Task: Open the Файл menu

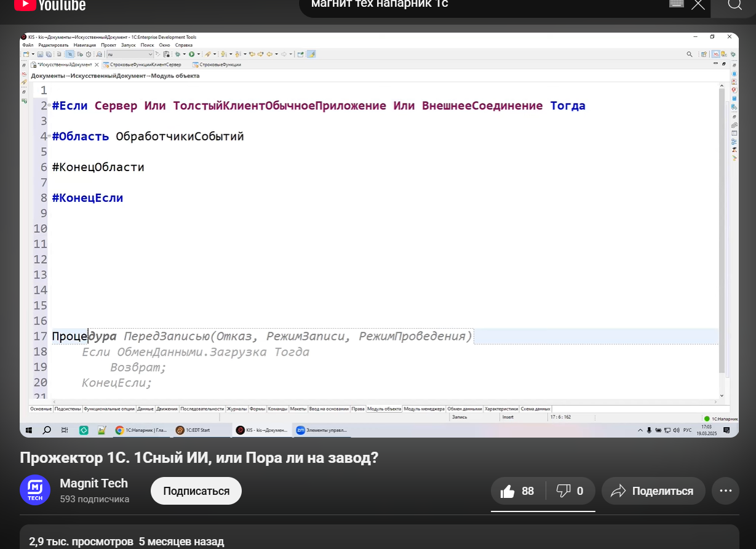Action: 28,45
